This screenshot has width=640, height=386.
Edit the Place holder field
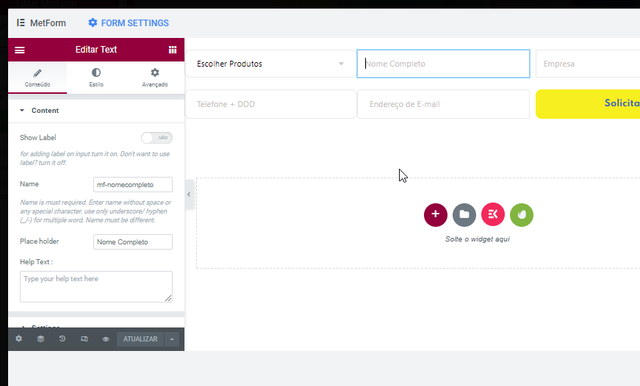pyautogui.click(x=133, y=242)
